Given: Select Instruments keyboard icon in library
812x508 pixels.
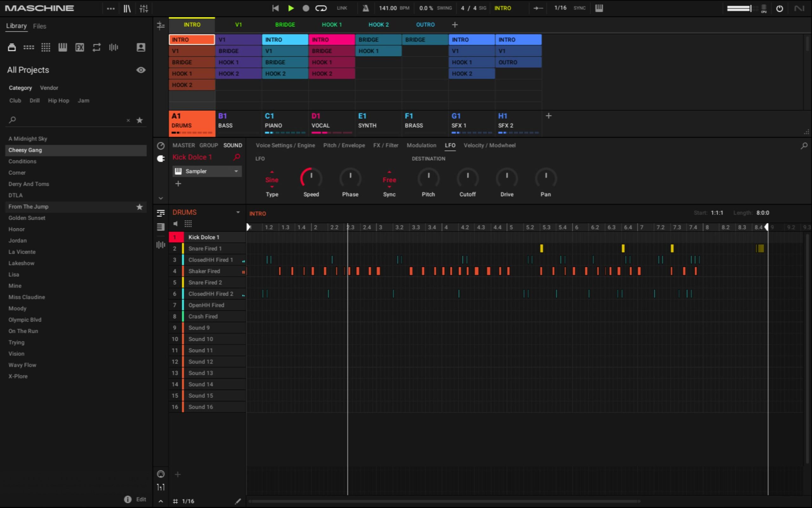Looking at the screenshot, I should coord(62,47).
